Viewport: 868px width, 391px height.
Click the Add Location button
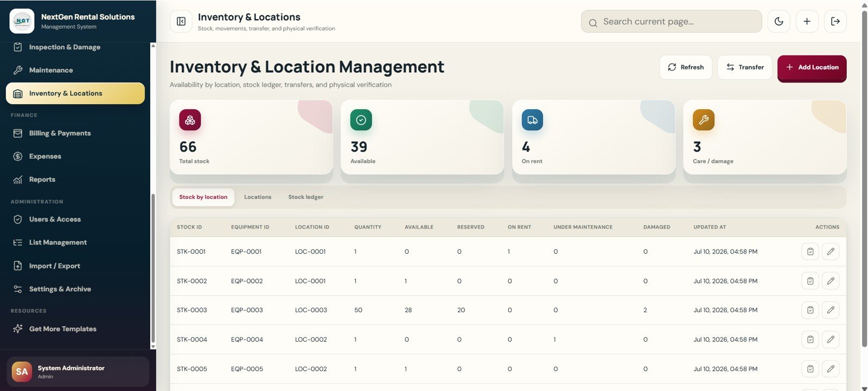812,68
